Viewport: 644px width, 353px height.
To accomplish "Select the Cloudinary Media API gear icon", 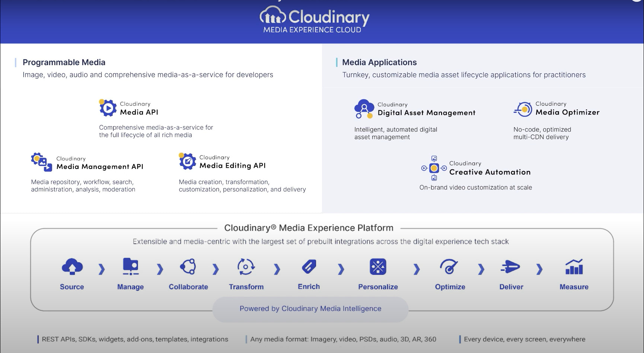I will coord(108,108).
